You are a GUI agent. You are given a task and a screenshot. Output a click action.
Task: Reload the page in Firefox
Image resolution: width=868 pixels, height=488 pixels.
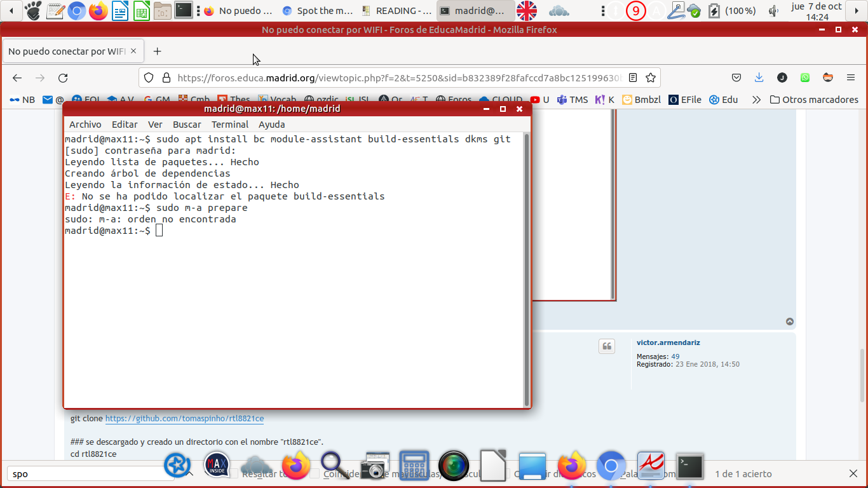click(x=63, y=78)
